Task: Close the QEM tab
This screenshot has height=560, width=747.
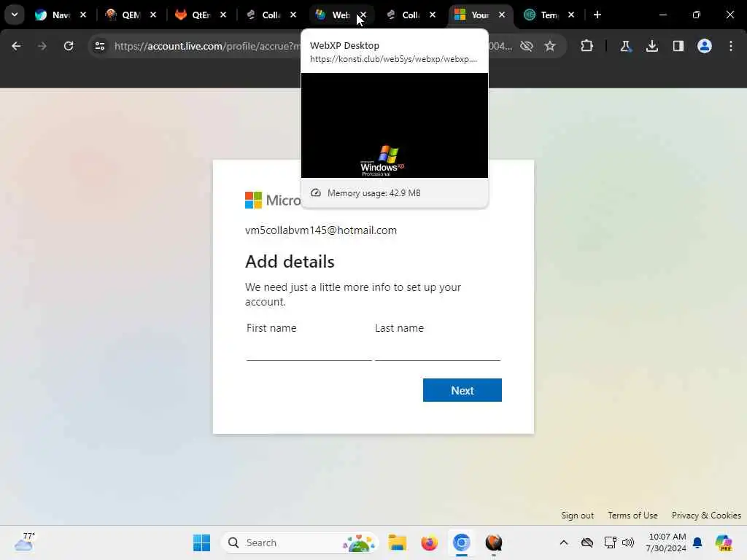Action: coord(153,15)
